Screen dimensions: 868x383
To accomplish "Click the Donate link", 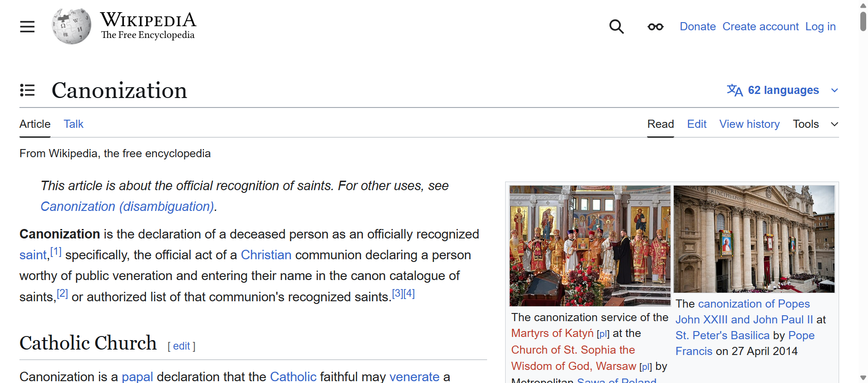I will click(x=698, y=27).
